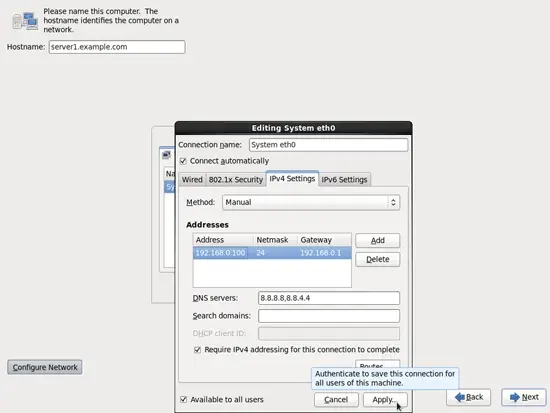The image size is (550, 413).
Task: Click the network computers icon near hostname
Action: tap(25, 21)
